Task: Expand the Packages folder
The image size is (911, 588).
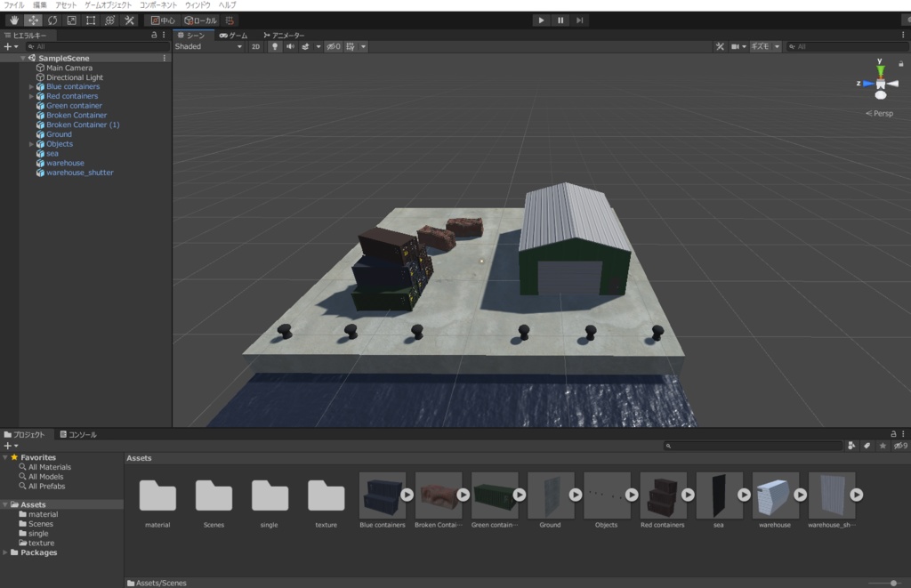Action: pos(5,552)
